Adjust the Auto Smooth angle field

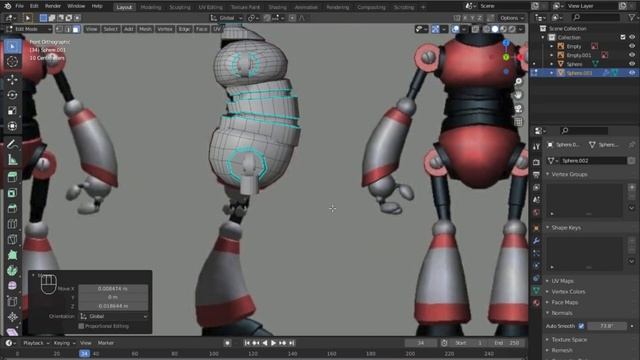tap(607, 326)
